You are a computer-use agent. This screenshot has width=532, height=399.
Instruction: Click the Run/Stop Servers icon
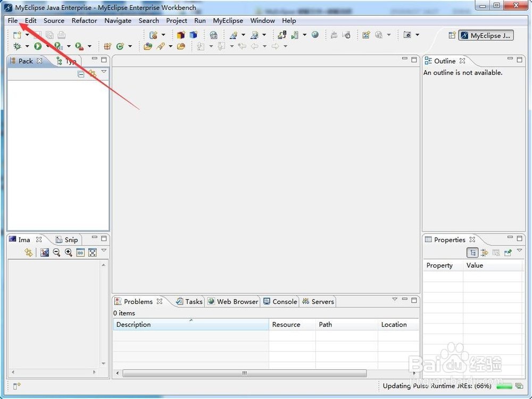tap(295, 35)
